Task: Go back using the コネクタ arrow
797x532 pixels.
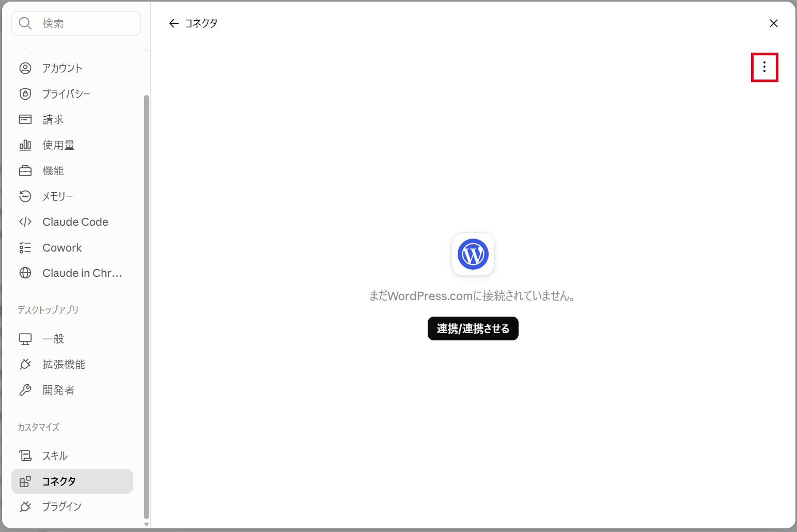Action: coord(174,23)
